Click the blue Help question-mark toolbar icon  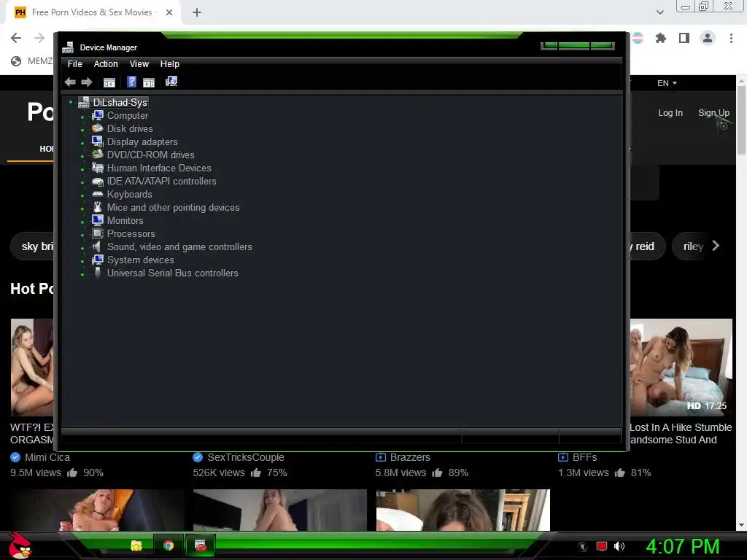click(x=131, y=82)
